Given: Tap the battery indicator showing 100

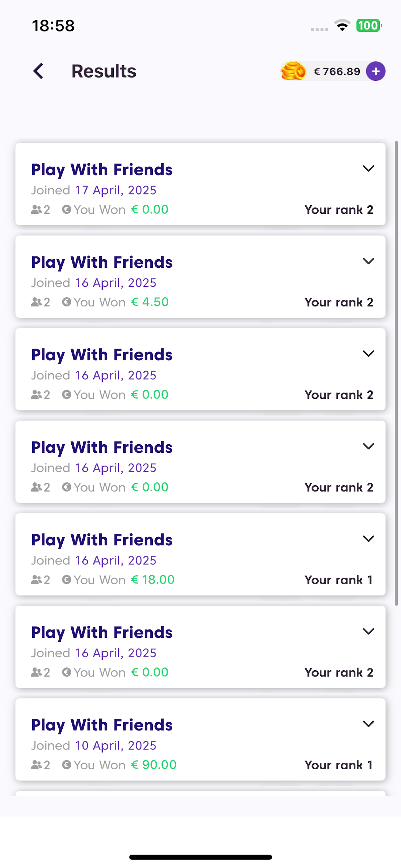Looking at the screenshot, I should [369, 26].
